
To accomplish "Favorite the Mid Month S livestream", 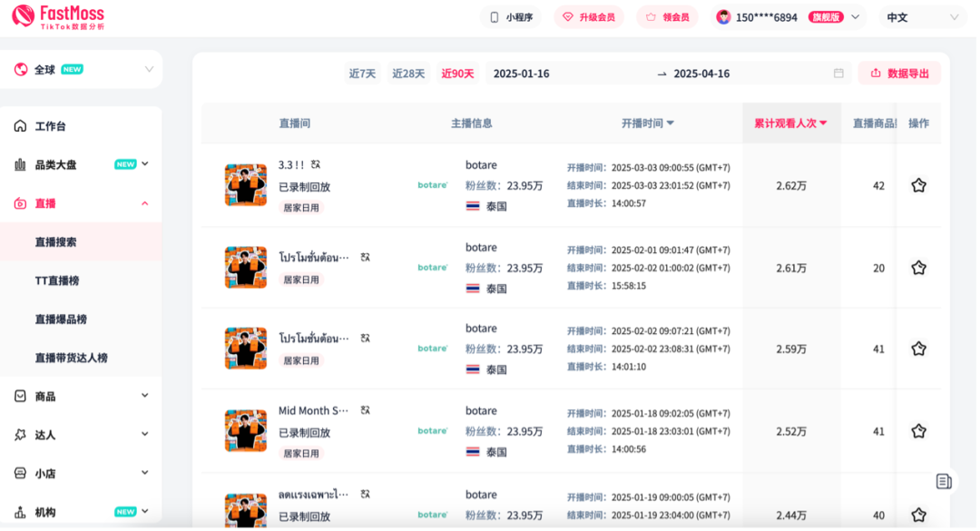I will [918, 431].
